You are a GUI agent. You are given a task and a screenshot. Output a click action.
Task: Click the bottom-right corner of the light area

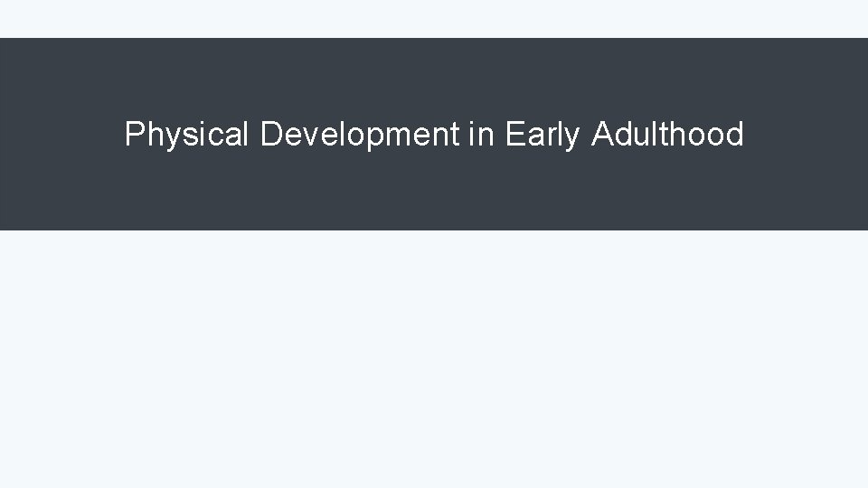[x=863, y=483]
